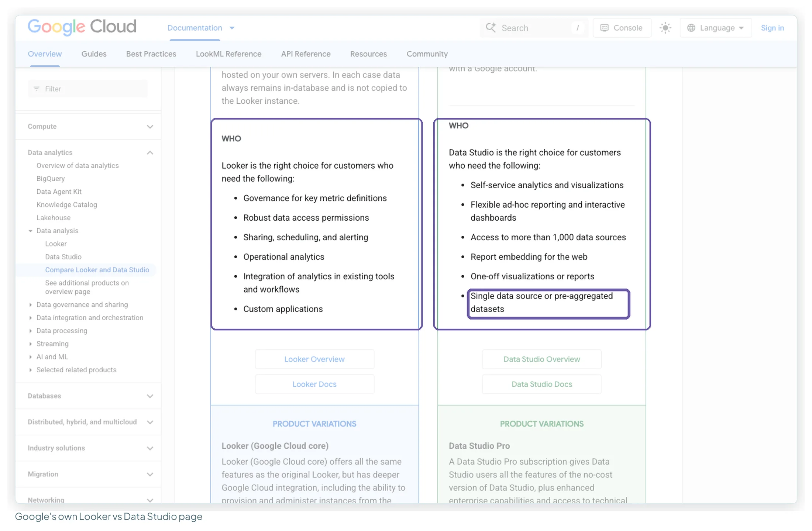Open BigQuery in the sidebar

pyautogui.click(x=51, y=179)
